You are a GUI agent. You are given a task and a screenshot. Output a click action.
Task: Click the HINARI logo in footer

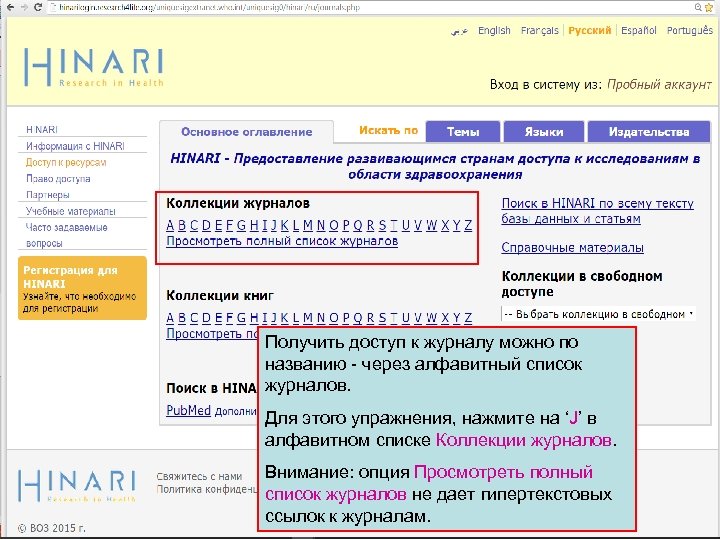tap(77, 485)
